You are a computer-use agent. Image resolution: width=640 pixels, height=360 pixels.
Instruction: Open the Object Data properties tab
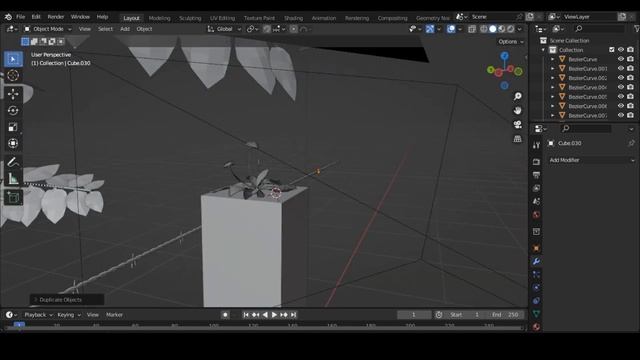536,313
